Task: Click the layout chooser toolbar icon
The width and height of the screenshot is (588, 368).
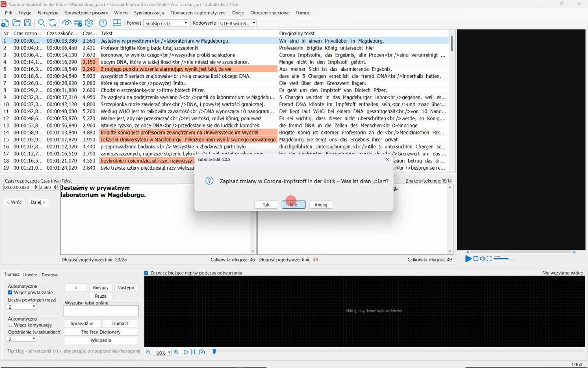Action: point(117,23)
